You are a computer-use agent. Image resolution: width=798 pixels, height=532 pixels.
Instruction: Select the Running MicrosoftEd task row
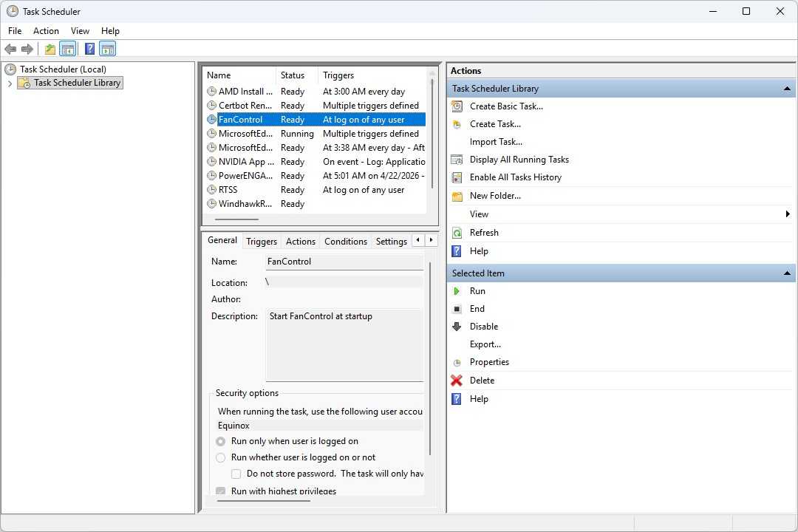point(316,134)
